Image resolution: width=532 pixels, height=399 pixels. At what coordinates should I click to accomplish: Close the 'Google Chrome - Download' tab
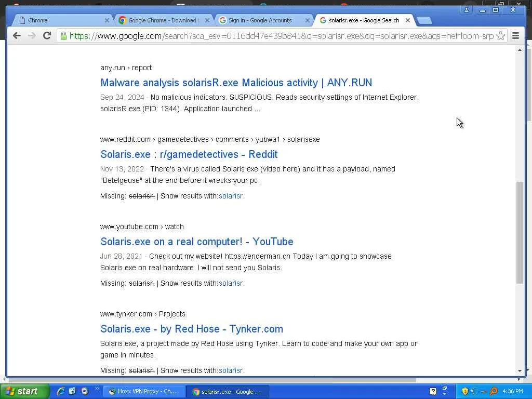(x=207, y=20)
